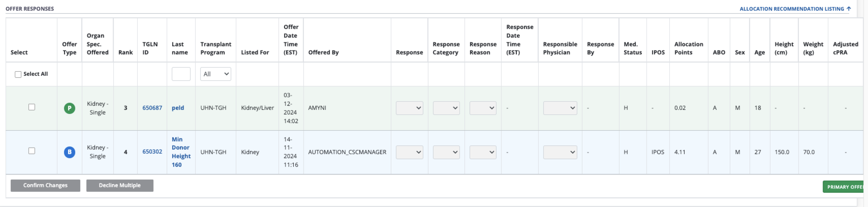The width and height of the screenshot is (868, 207).
Task: Click the Decline Multiple button
Action: [120, 185]
